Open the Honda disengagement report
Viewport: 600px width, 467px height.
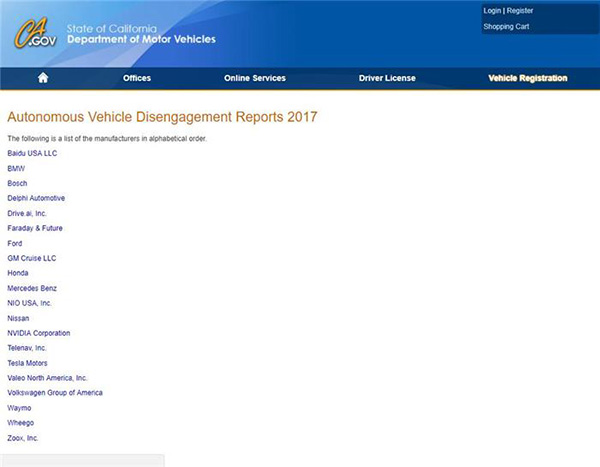[18, 273]
